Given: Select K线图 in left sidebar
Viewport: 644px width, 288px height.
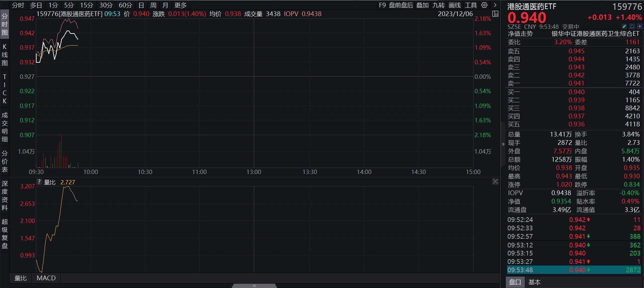Looking at the screenshot, I should [5, 55].
